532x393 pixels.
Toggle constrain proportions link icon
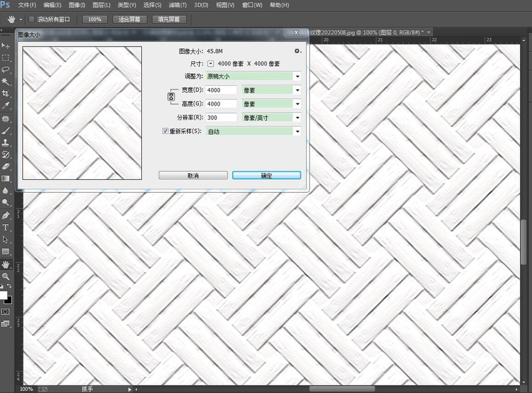pyautogui.click(x=171, y=97)
